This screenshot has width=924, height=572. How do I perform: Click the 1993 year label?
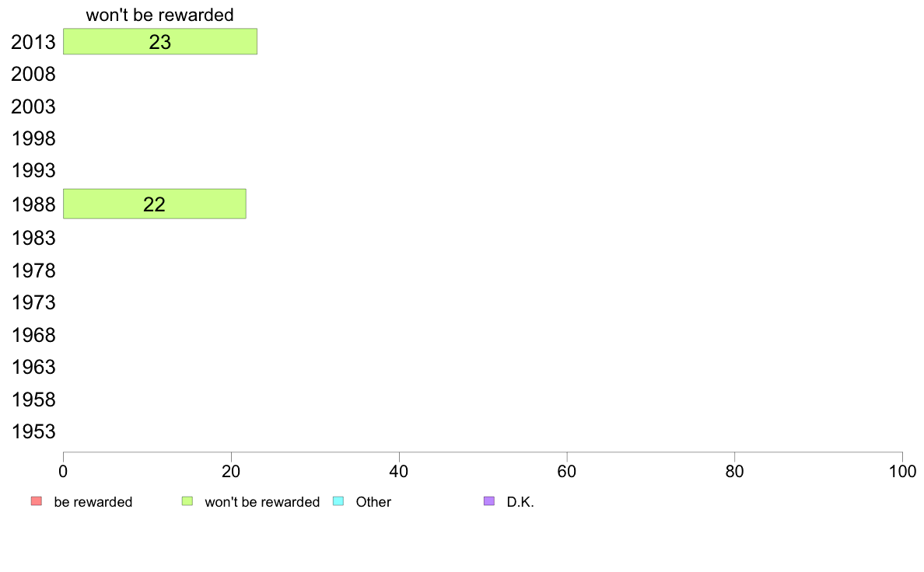point(33,171)
